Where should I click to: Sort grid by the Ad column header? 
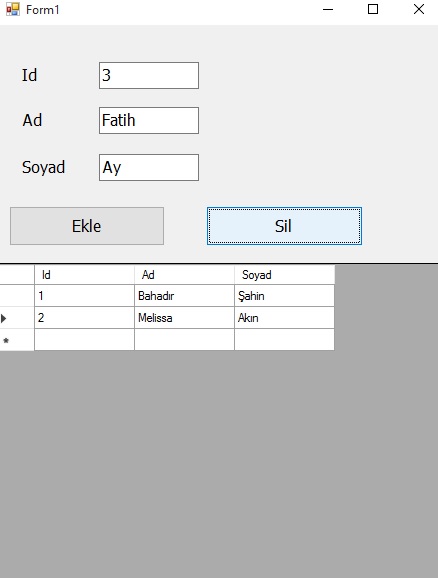pos(184,275)
